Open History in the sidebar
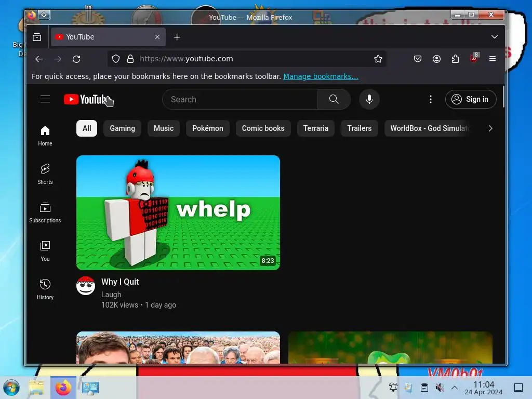This screenshot has height=399, width=532. point(45,289)
